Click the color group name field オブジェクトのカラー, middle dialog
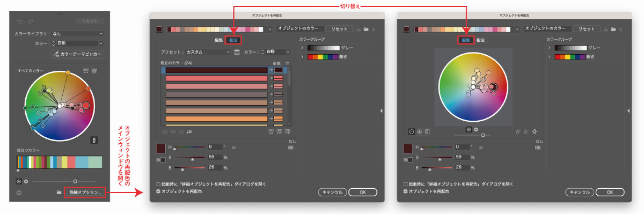644x214 pixels. click(x=300, y=29)
